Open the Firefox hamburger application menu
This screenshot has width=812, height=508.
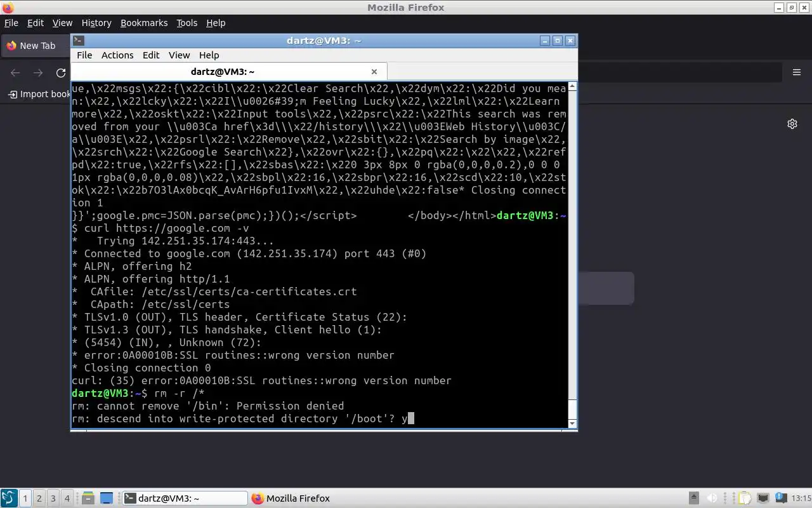797,72
